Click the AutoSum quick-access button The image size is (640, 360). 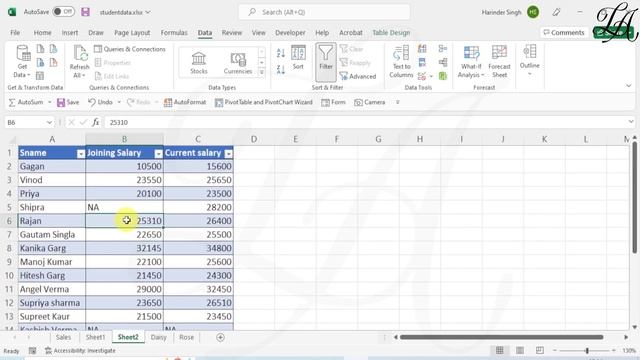click(26, 102)
